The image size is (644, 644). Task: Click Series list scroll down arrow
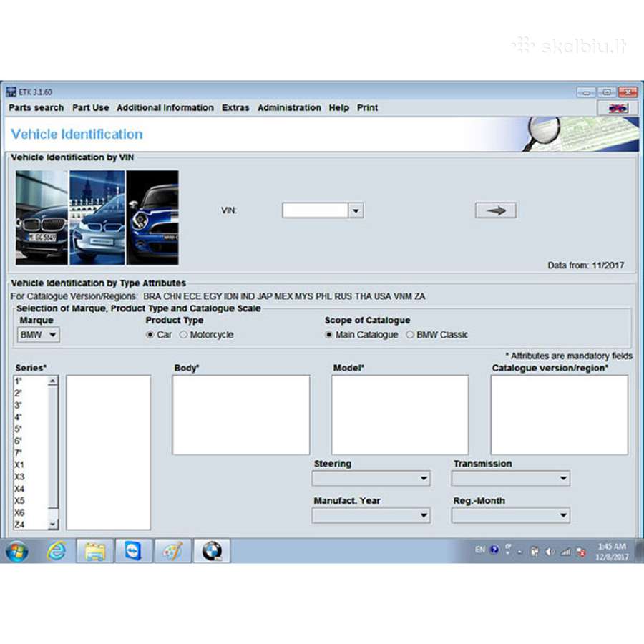point(52,524)
